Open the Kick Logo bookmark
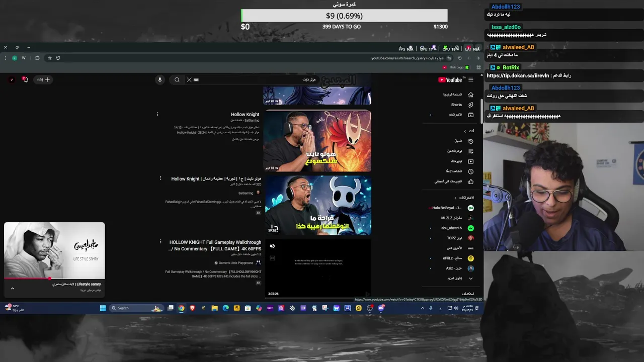Viewport: 644px width, 362px height. pyautogui.click(x=456, y=67)
